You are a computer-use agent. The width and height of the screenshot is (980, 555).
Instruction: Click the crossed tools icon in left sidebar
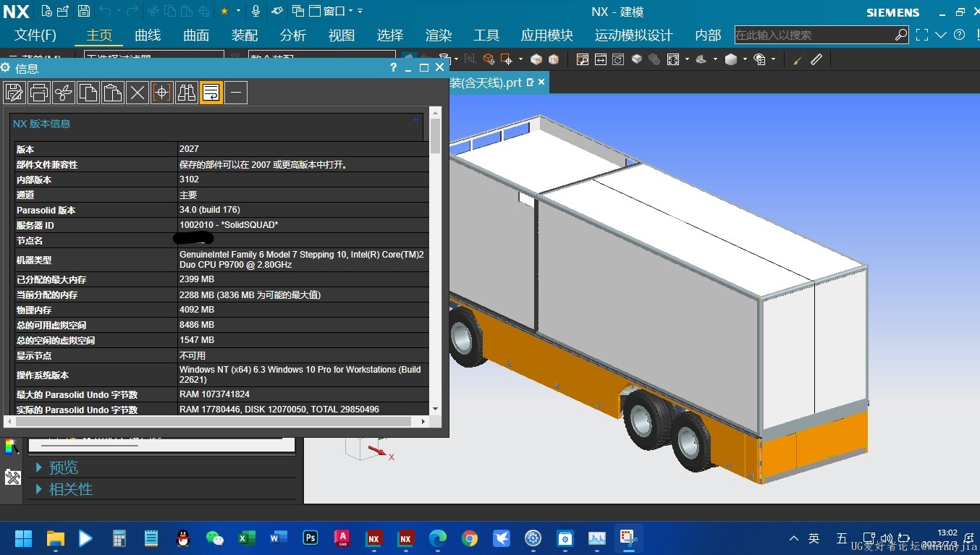pyautogui.click(x=12, y=478)
